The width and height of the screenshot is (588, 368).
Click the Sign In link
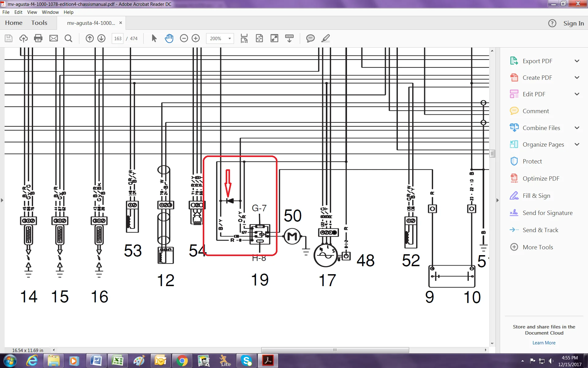pos(574,23)
